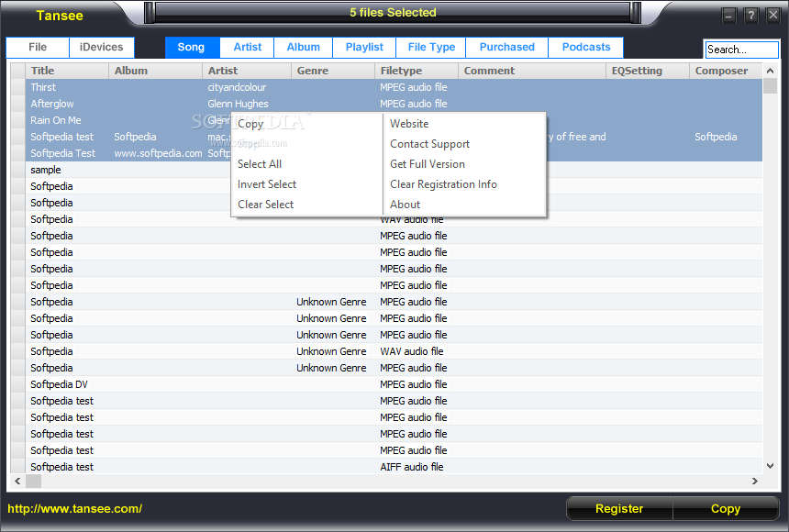The image size is (789, 532).
Task: Open the Podcasts tab
Action: tap(586, 48)
